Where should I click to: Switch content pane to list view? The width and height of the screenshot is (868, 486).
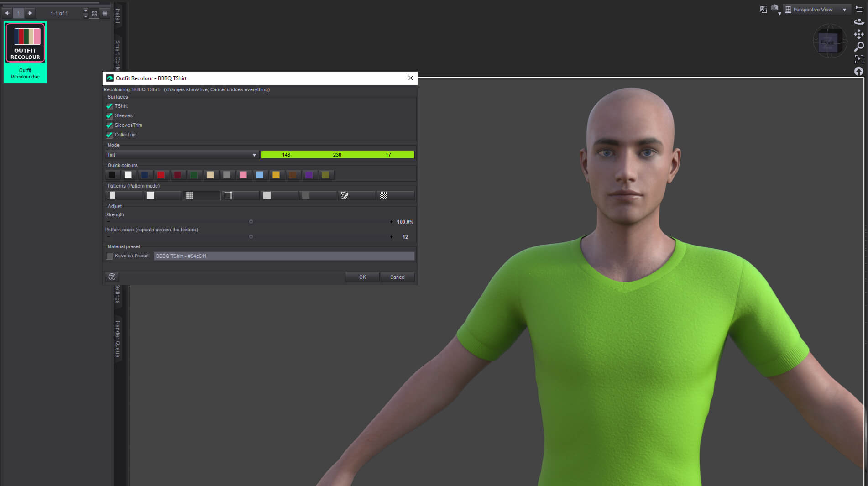tap(105, 13)
